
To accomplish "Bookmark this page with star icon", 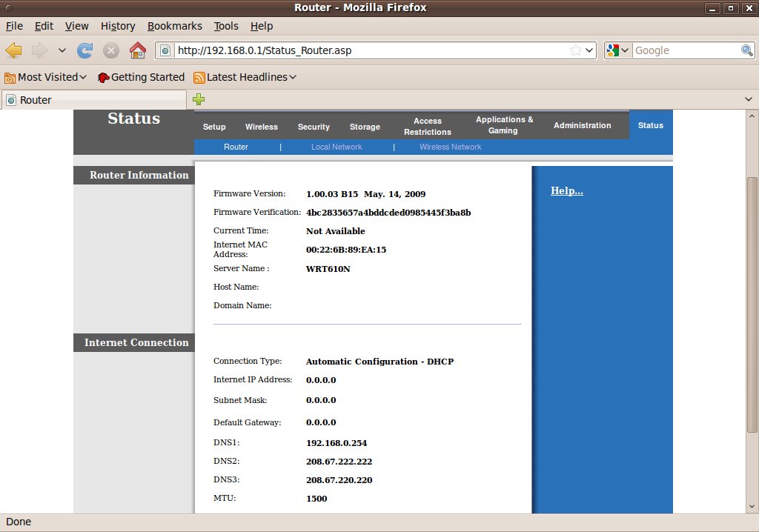I will pyautogui.click(x=576, y=50).
